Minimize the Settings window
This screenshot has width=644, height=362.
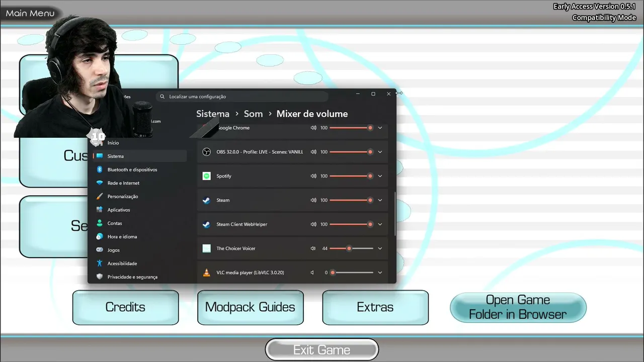click(x=358, y=94)
